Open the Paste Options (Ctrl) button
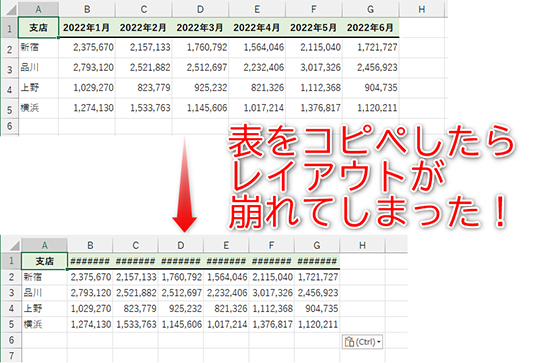 point(362,342)
